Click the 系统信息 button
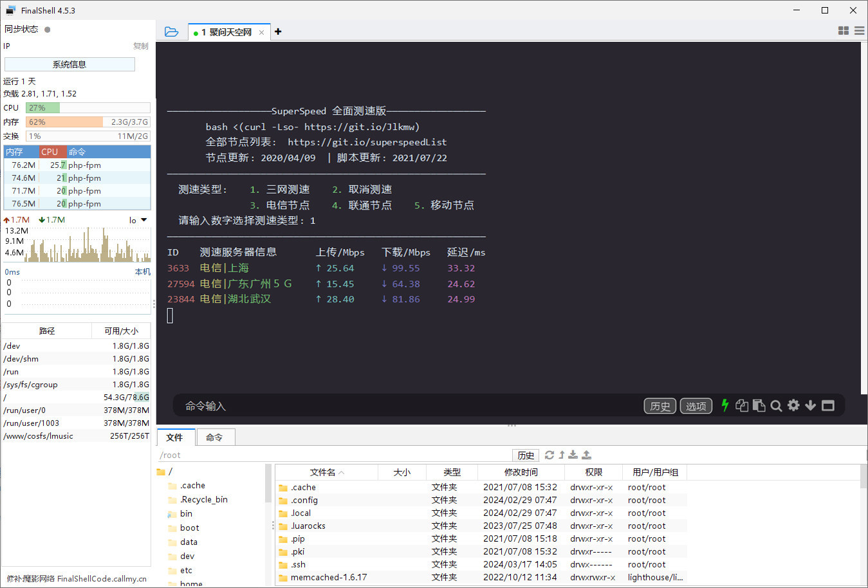 pyautogui.click(x=69, y=64)
